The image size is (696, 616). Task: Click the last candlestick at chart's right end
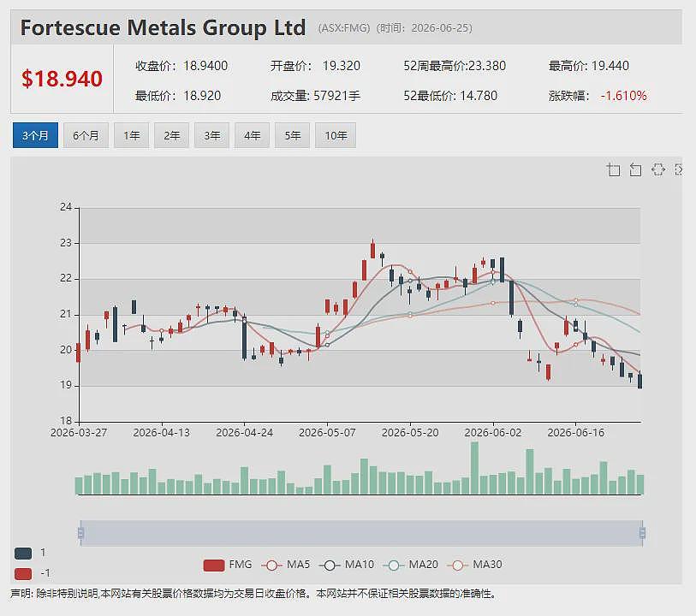pyautogui.click(x=639, y=381)
